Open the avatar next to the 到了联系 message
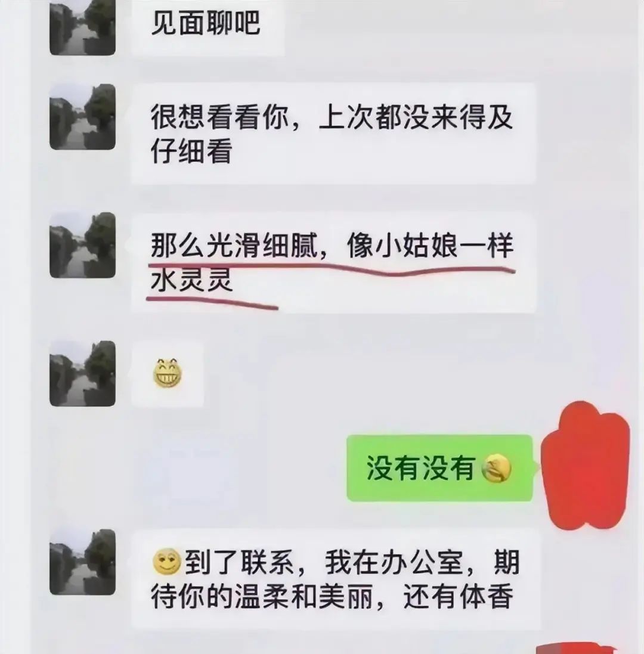The height and width of the screenshot is (654, 644). tap(82, 562)
